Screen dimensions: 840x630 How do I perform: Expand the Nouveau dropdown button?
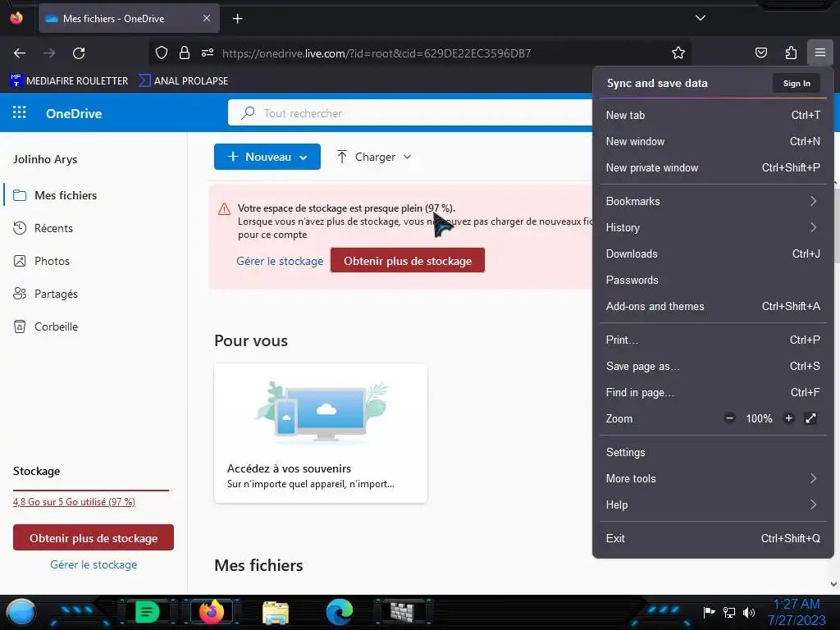click(x=267, y=157)
